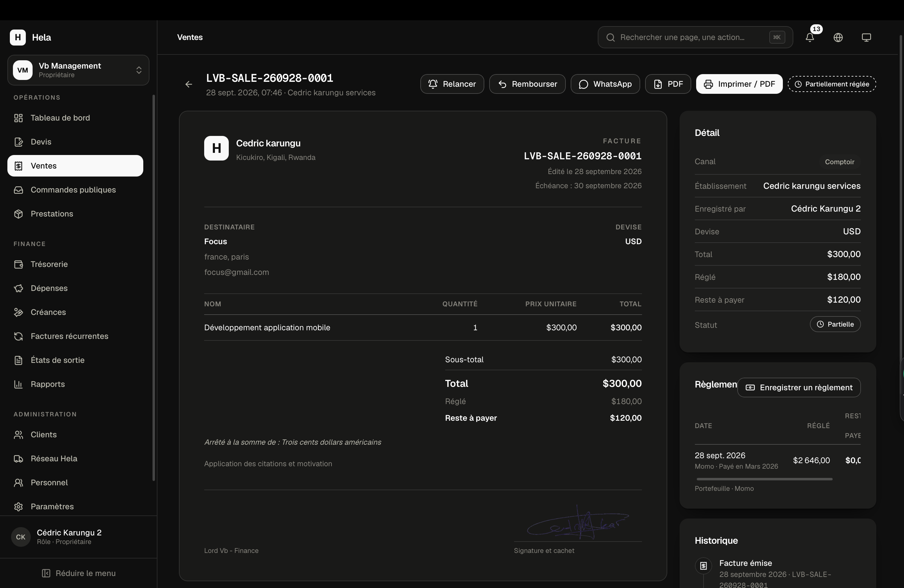Share the invoice via WhatsApp button
This screenshot has width=904, height=588.
(605, 84)
